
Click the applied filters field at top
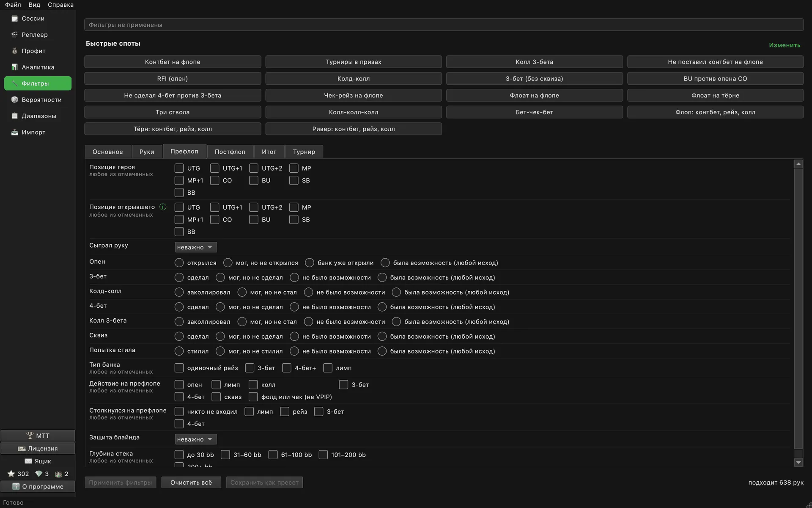point(444,25)
